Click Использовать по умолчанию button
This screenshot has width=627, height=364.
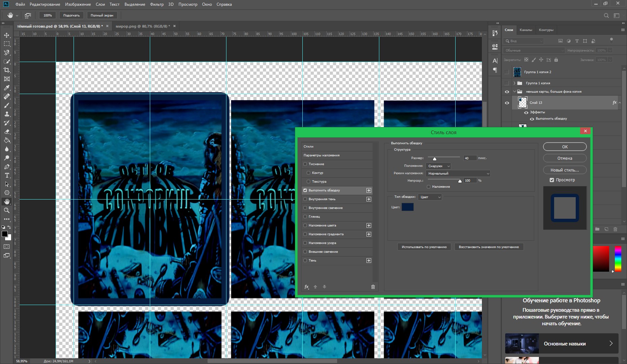tap(424, 247)
